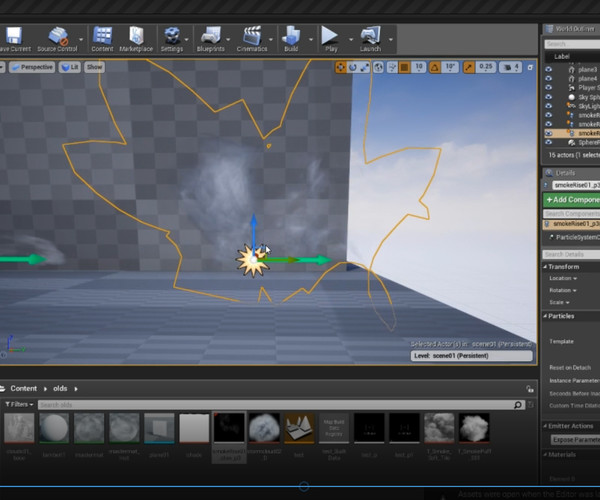Image resolution: width=600 pixels, height=500 pixels.
Task: Click the blue Z-axis gizmo arrow
Action: [x=253, y=230]
